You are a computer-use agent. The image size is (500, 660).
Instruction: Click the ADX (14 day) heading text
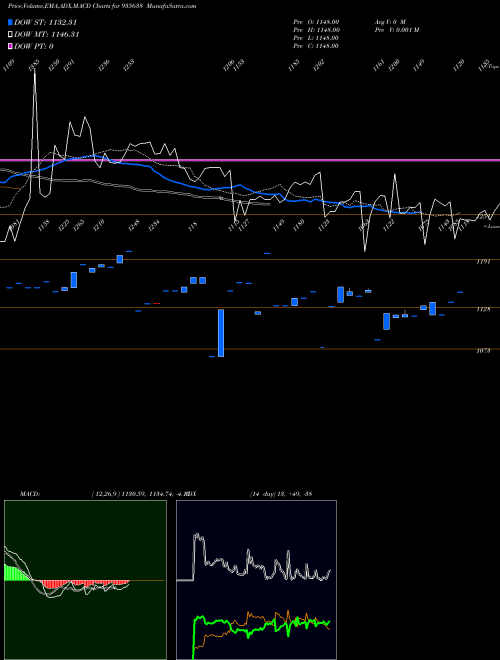[x=250, y=494]
